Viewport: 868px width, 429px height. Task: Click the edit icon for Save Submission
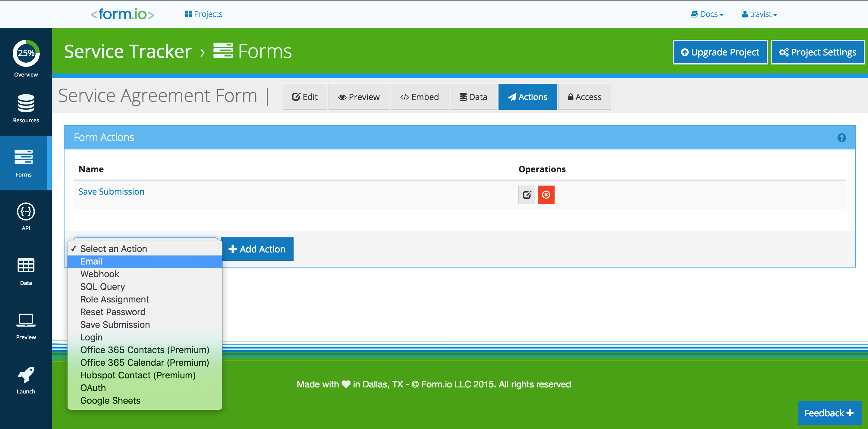(x=526, y=195)
